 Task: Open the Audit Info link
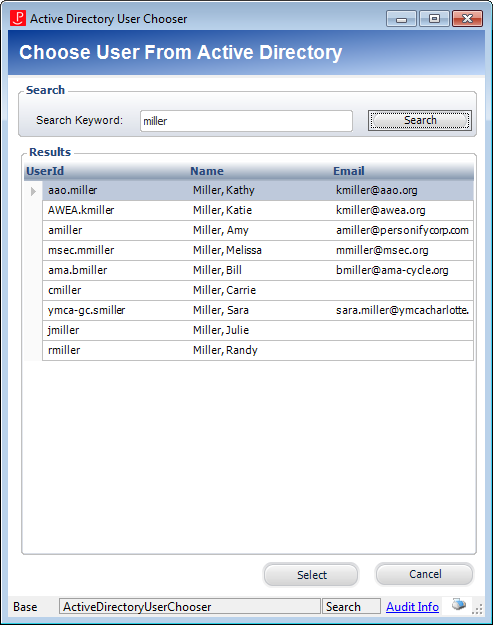[x=412, y=607]
